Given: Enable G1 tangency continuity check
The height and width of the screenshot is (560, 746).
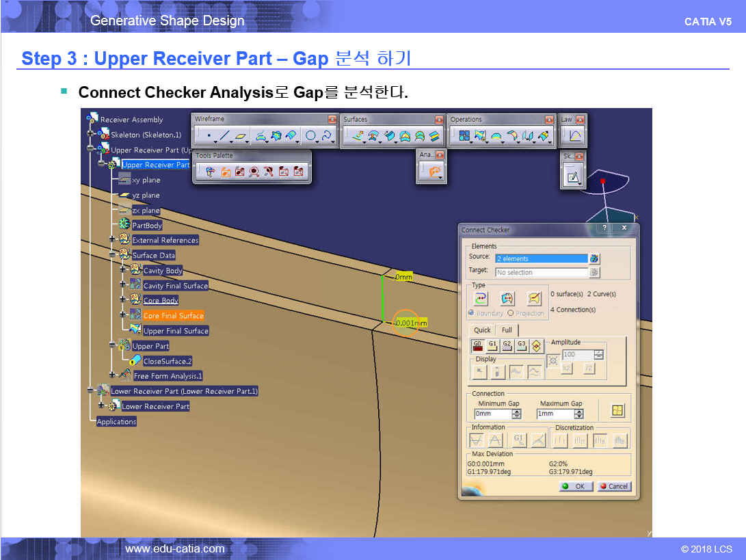Looking at the screenshot, I should [492, 345].
